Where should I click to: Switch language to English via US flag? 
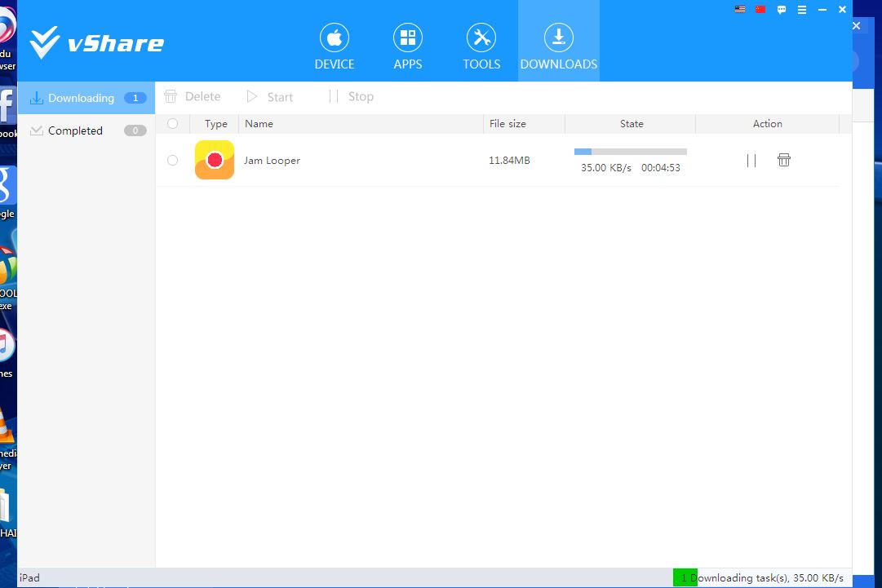[x=740, y=10]
